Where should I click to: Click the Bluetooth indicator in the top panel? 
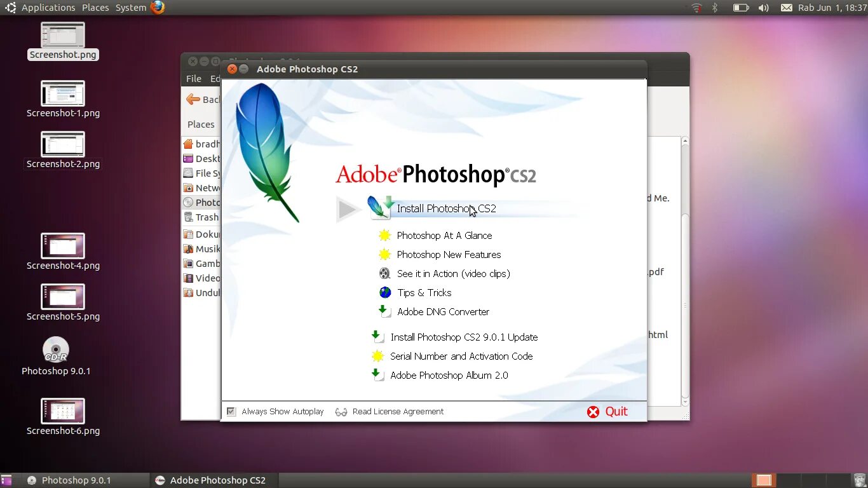714,8
